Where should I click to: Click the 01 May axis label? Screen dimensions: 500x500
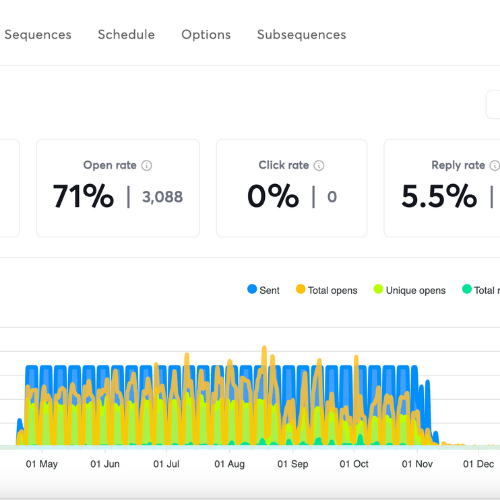42,464
